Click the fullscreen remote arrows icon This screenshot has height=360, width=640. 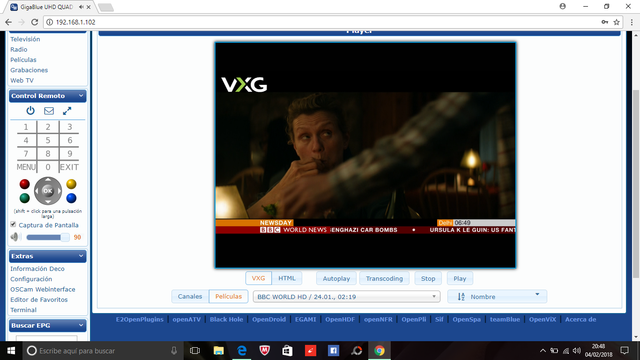pos(67,111)
